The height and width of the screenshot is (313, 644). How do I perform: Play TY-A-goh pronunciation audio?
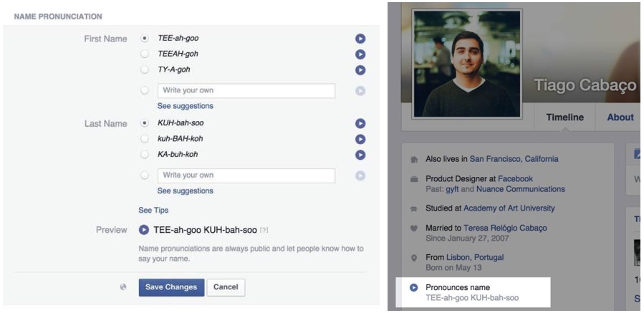coord(360,69)
